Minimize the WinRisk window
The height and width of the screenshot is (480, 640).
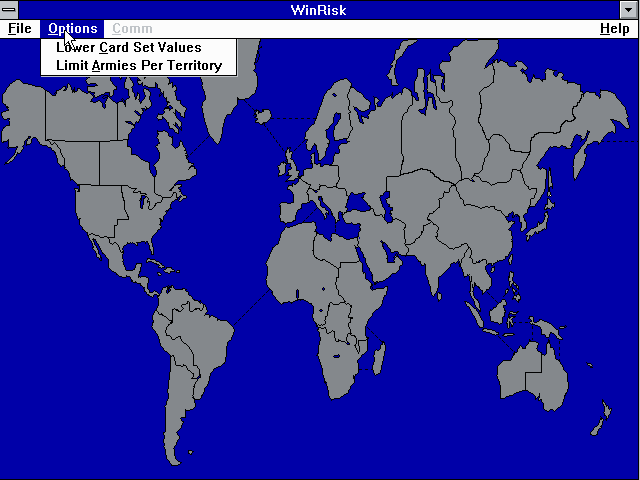tap(629, 10)
